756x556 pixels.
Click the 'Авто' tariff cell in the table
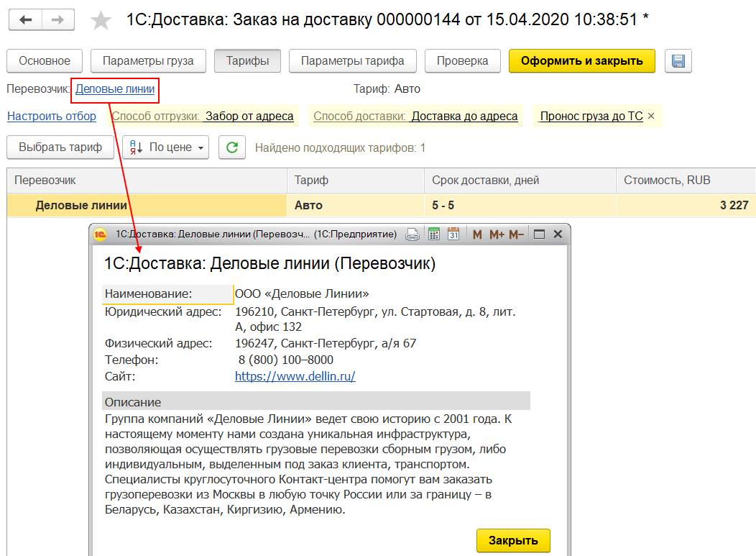356,205
